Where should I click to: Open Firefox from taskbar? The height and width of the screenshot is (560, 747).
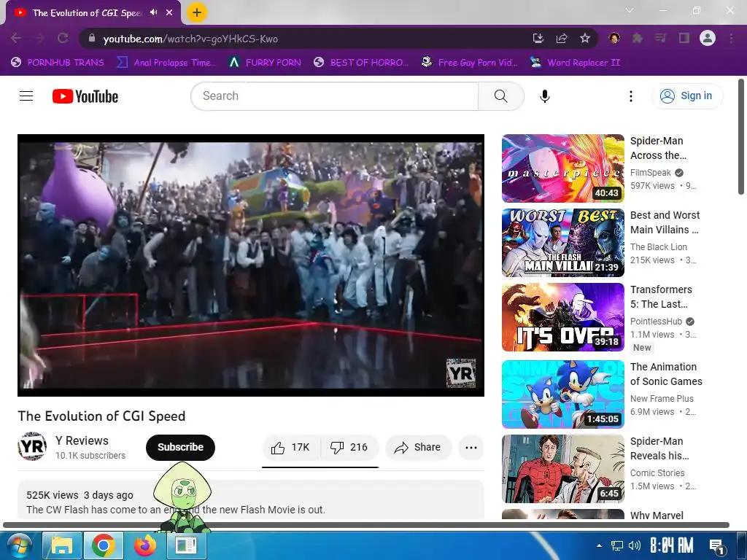[x=145, y=545]
